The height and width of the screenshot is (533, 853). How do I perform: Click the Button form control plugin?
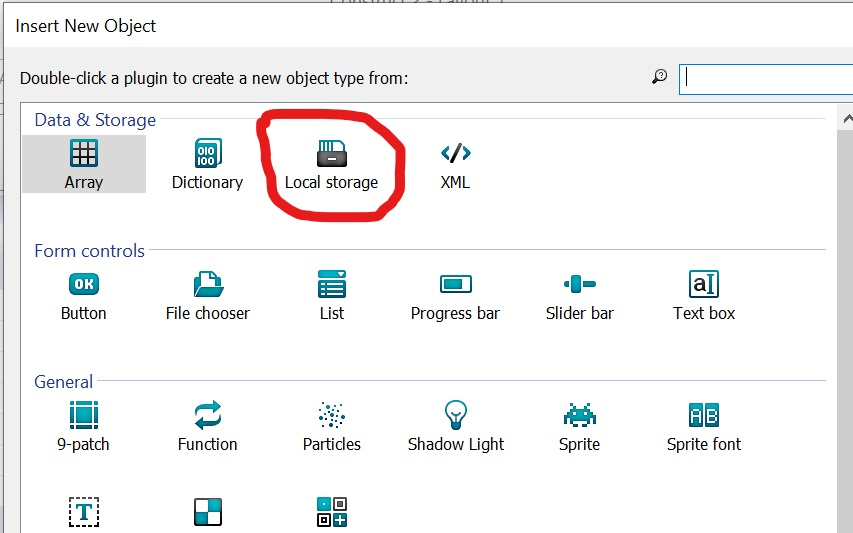tap(84, 295)
